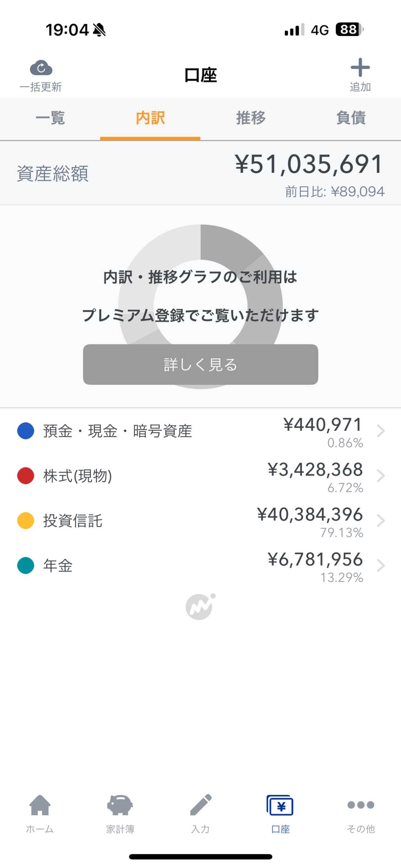Tap the Money Forward logo below the list
Screen dimensions: 401x868
(x=200, y=607)
